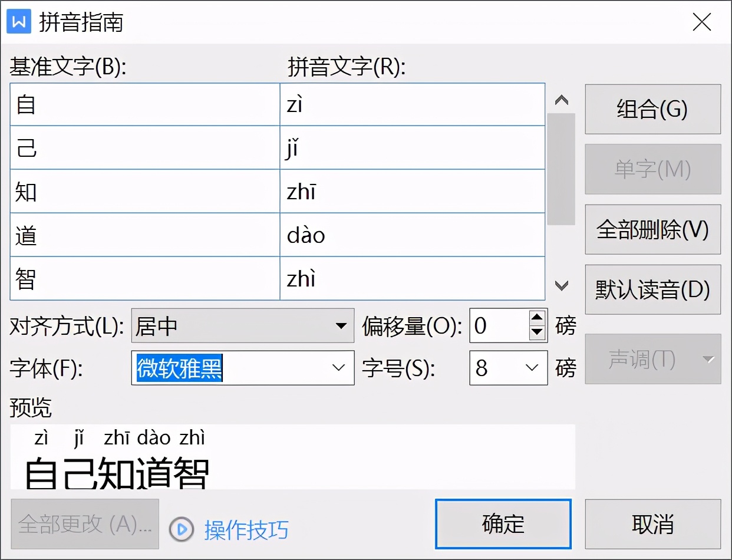Click the base text cell 己
This screenshot has height=560, width=732.
[145, 148]
